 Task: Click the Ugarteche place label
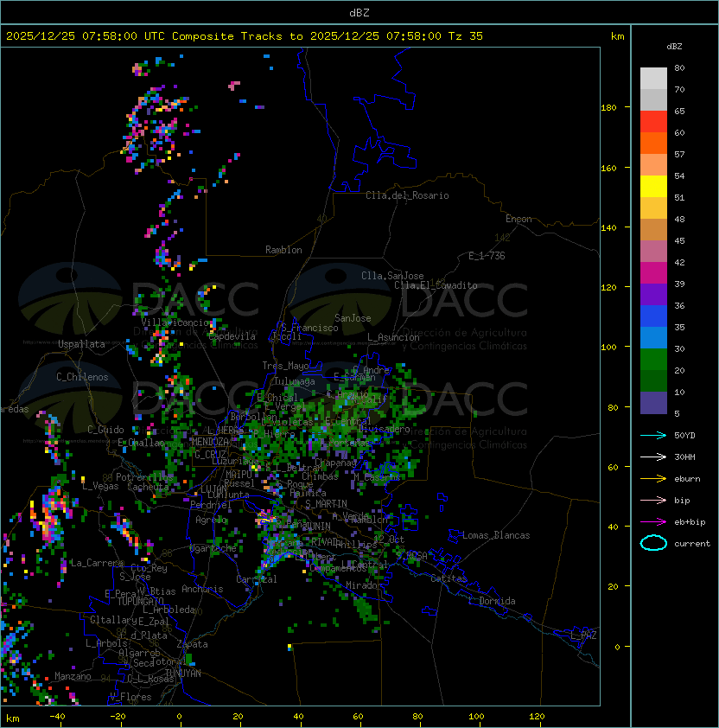click(213, 548)
